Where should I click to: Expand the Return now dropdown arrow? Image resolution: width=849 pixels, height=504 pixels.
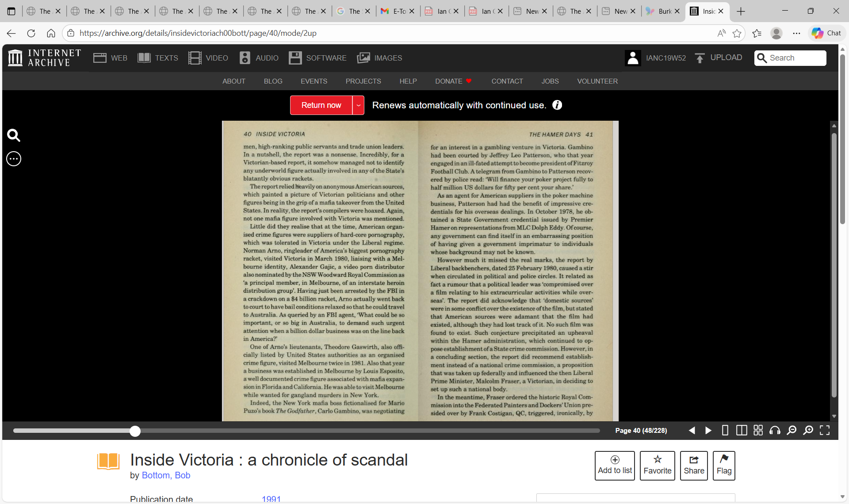(358, 105)
